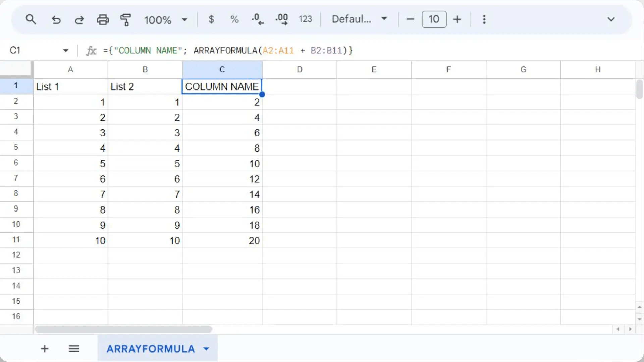Decrease decimal places

pyautogui.click(x=258, y=19)
